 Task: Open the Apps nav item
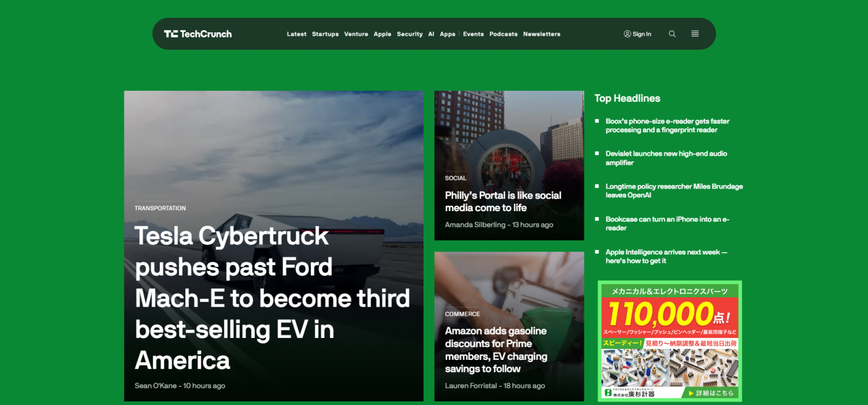click(447, 34)
